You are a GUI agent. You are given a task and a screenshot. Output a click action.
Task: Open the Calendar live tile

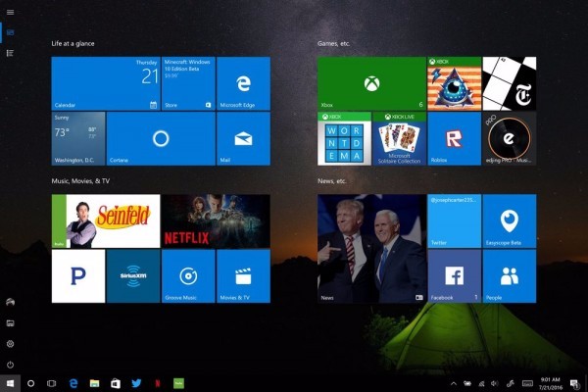[105, 82]
